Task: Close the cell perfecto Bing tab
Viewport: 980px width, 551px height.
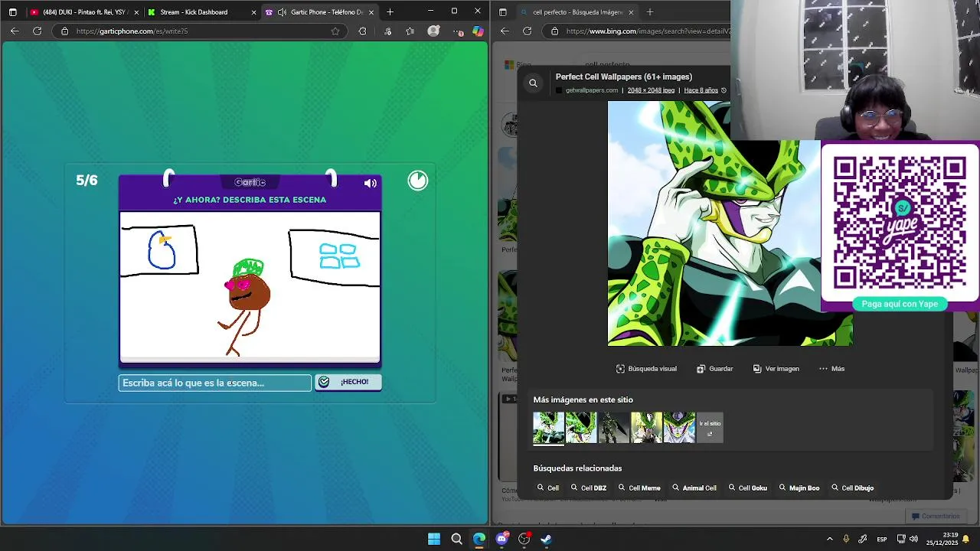Action: click(631, 12)
